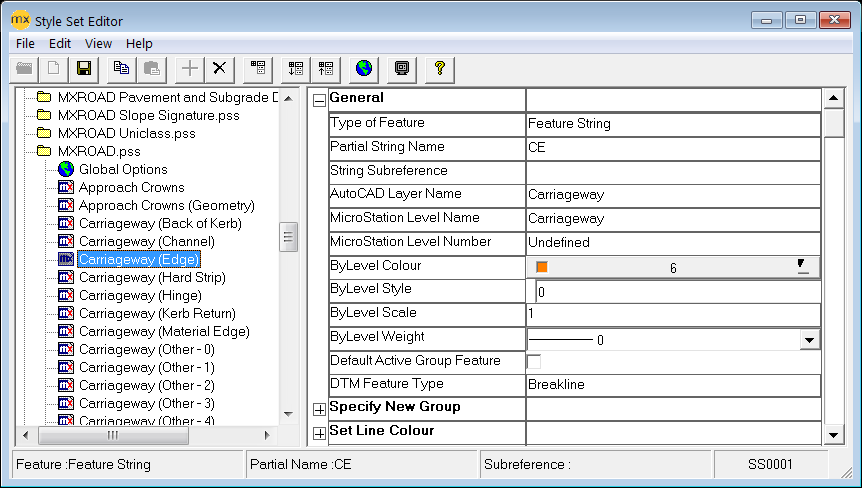Open the ByLevel Weight dropdown arrow
The height and width of the screenshot is (488, 862).
[x=809, y=340]
